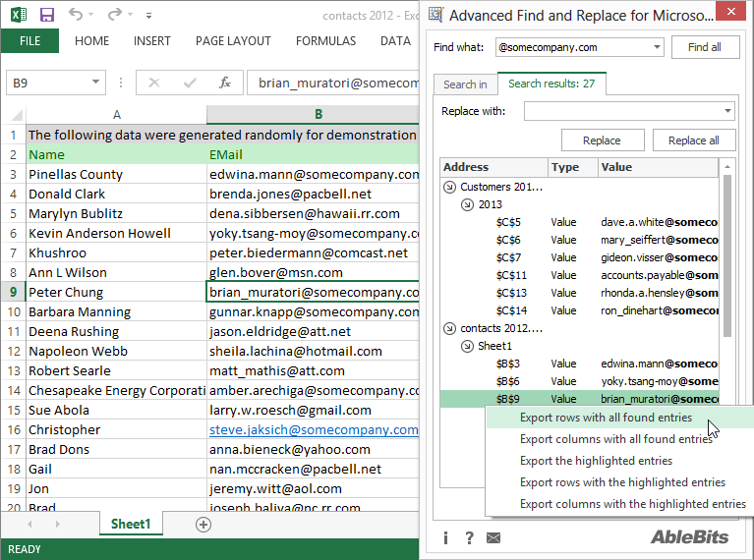
Task: Select the $C$5 result row
Action: click(579, 222)
